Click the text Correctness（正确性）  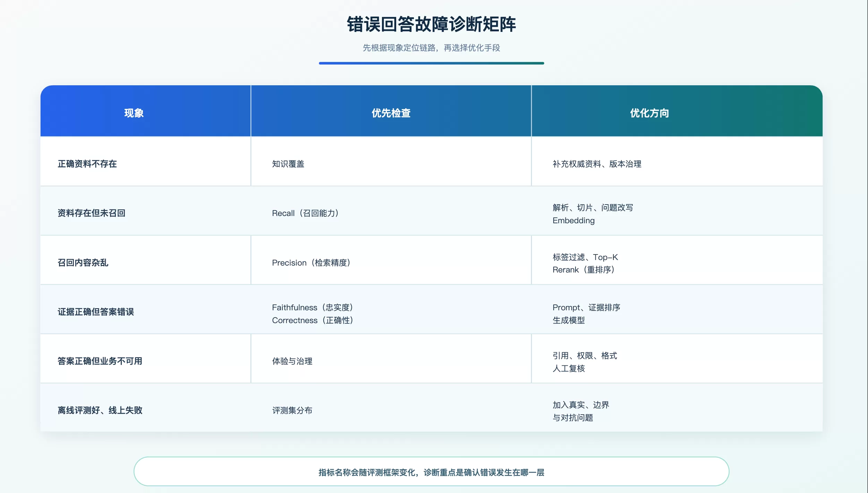(313, 320)
